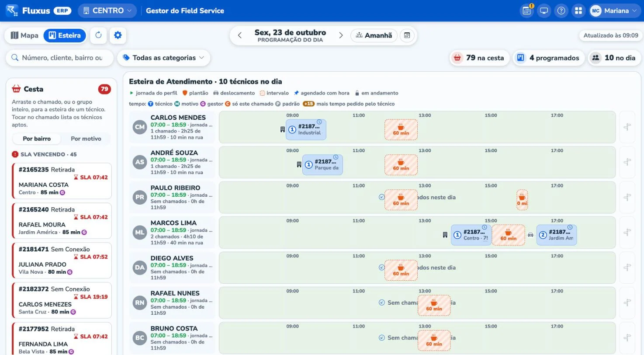
Task: Select André Souza Parque ticket block
Action: (x=322, y=165)
